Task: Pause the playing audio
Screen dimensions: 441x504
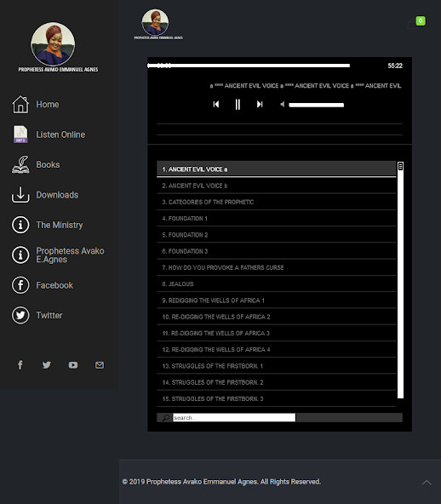Action: tap(238, 104)
